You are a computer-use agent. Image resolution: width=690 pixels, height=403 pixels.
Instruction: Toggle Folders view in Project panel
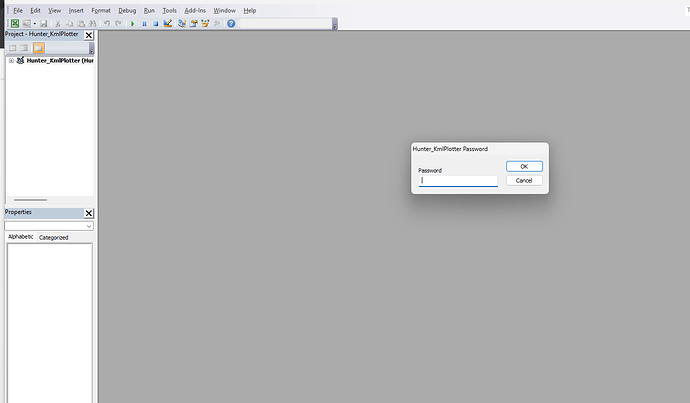tap(39, 47)
